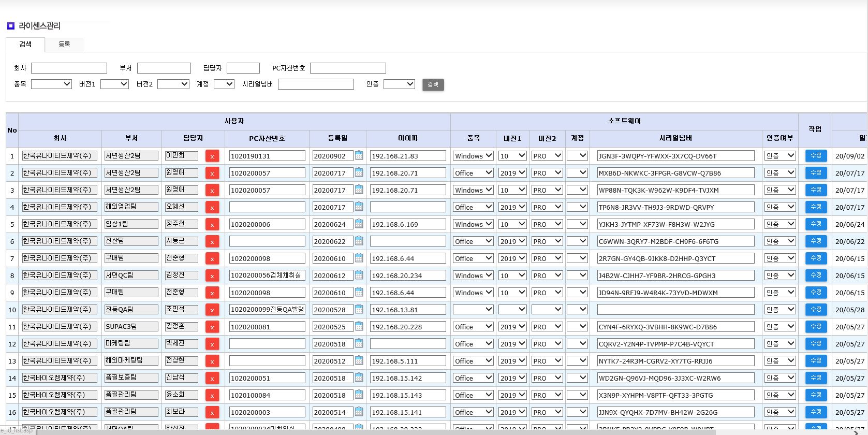The image size is (868, 435).
Task: Open row 2's 2019 version dropdown
Action: click(512, 172)
